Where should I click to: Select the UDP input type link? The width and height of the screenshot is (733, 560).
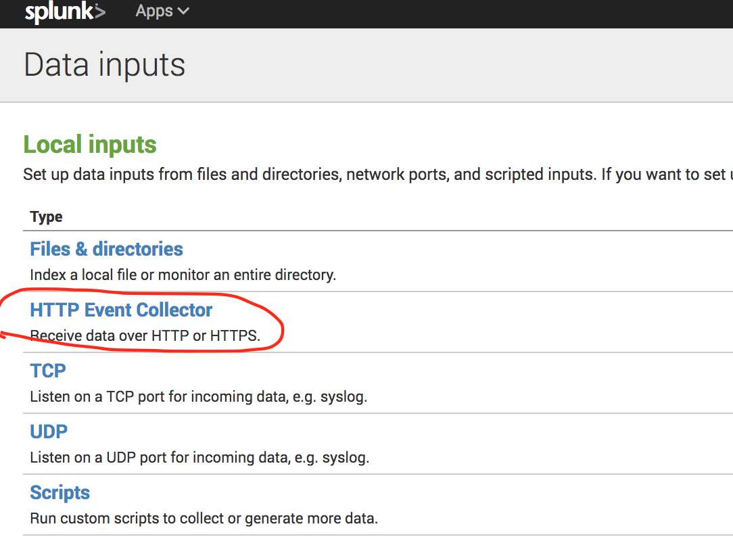coord(49,431)
